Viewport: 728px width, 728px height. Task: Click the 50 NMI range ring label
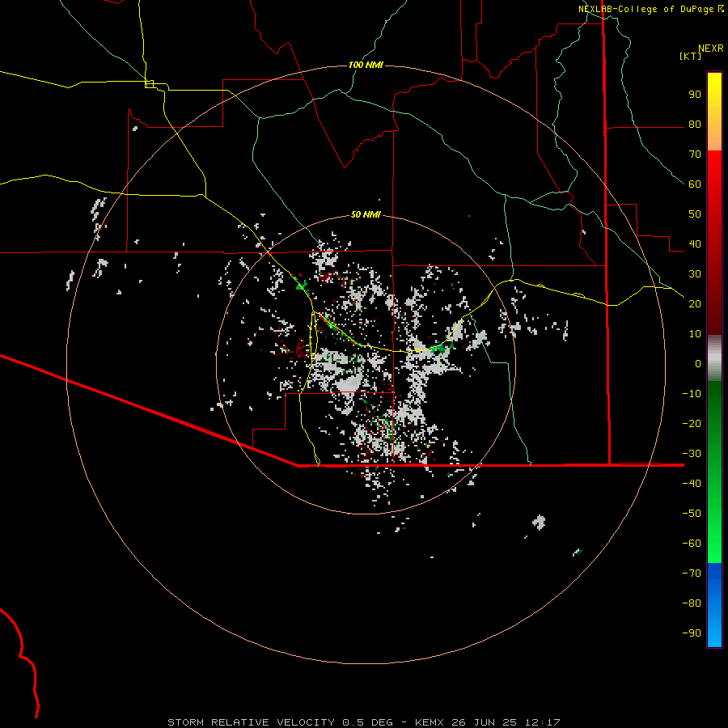pos(366,214)
